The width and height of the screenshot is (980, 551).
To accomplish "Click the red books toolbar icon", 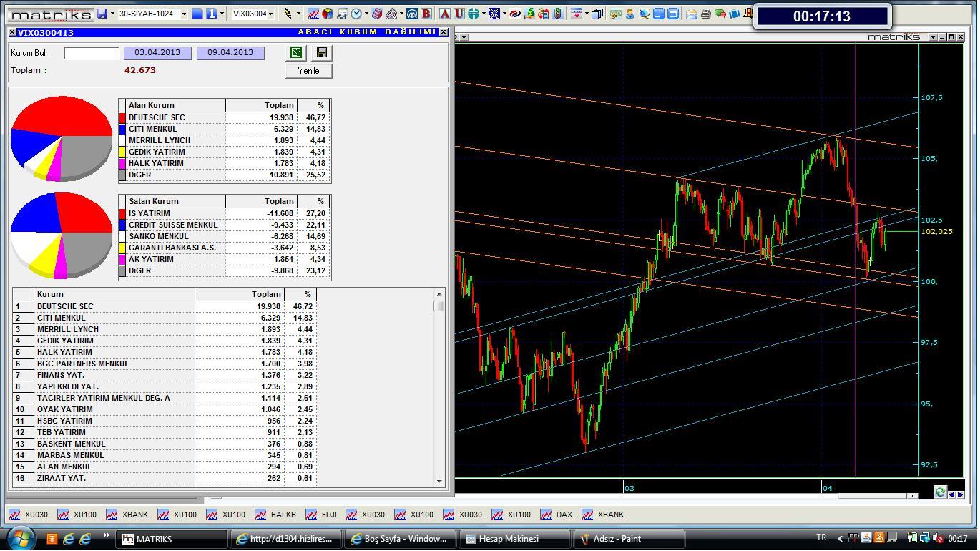I will pos(377,14).
